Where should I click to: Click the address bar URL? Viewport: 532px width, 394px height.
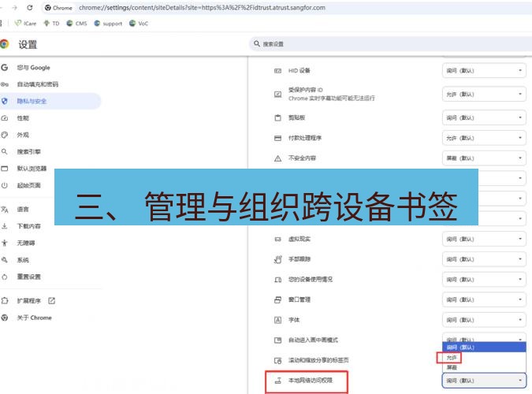tap(203, 7)
